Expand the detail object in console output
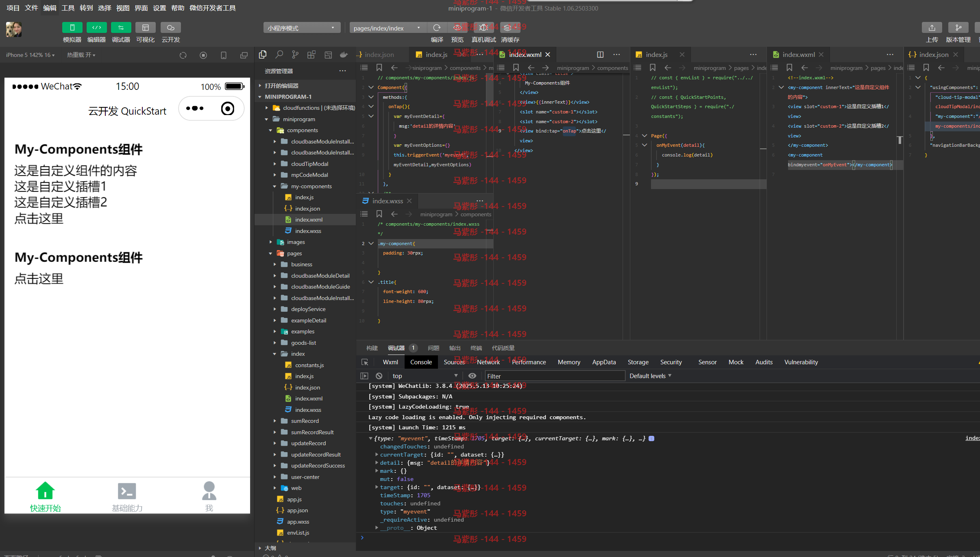The height and width of the screenshot is (557, 980). [x=377, y=463]
